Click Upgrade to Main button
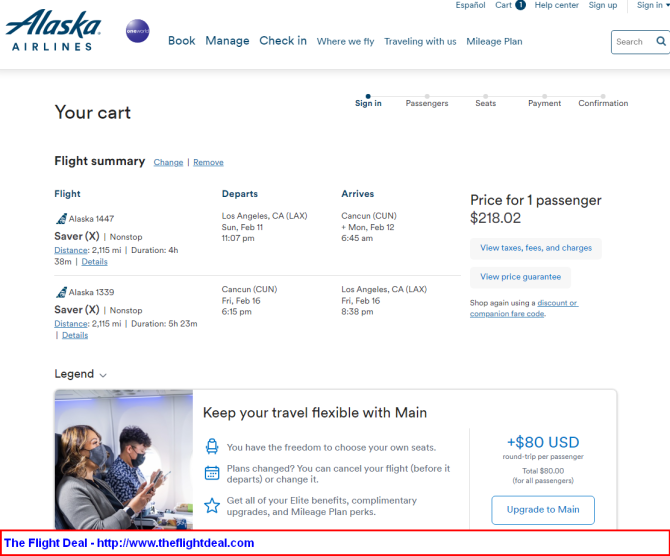670x556 pixels. (543, 510)
